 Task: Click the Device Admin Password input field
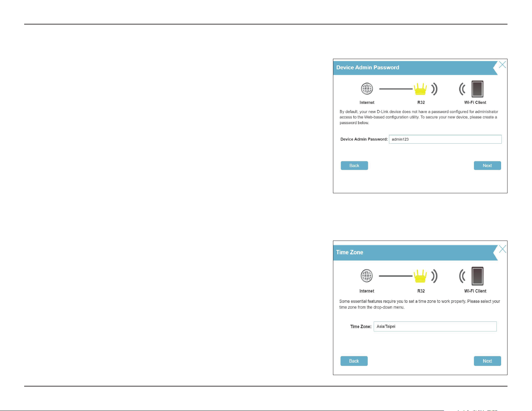point(445,139)
